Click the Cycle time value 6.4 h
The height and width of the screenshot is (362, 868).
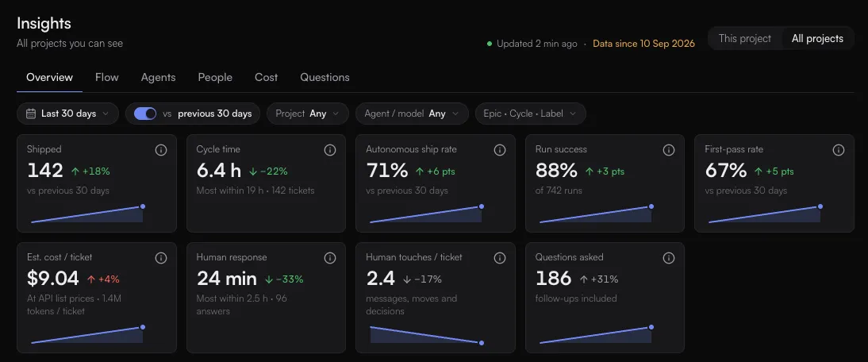coord(219,171)
